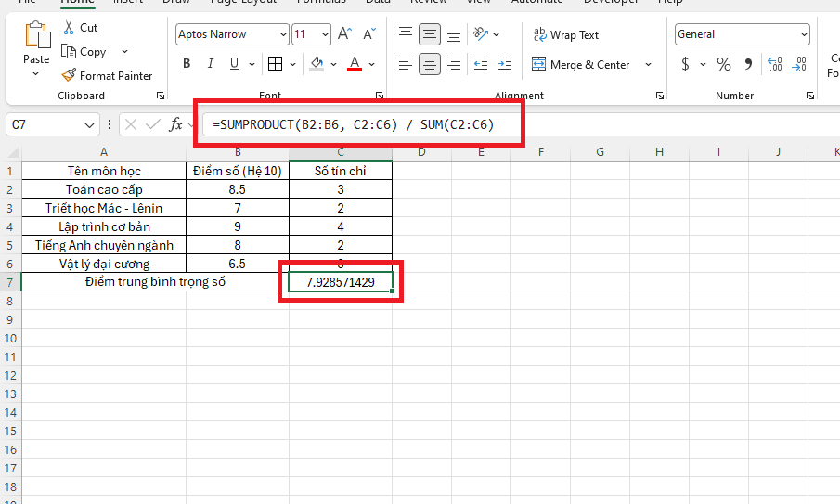Select 'Điểm trung bình trọng số' cell
The image size is (840, 504).
click(x=155, y=282)
